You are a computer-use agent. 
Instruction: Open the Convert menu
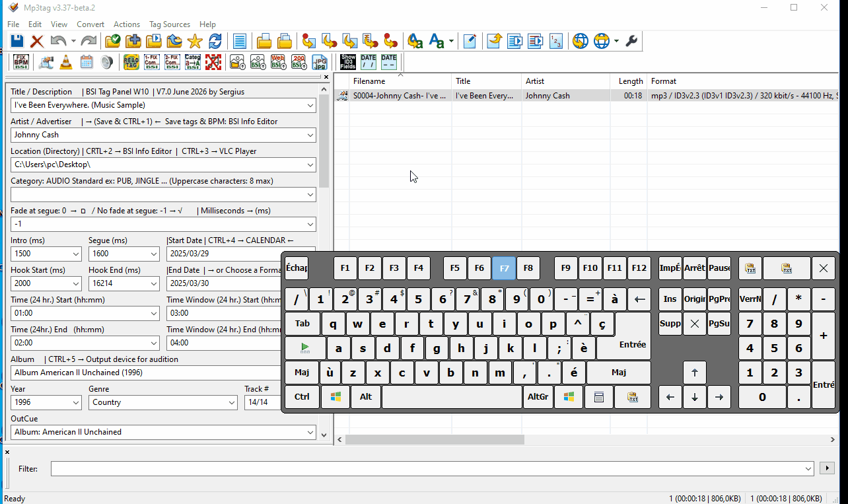[90, 24]
